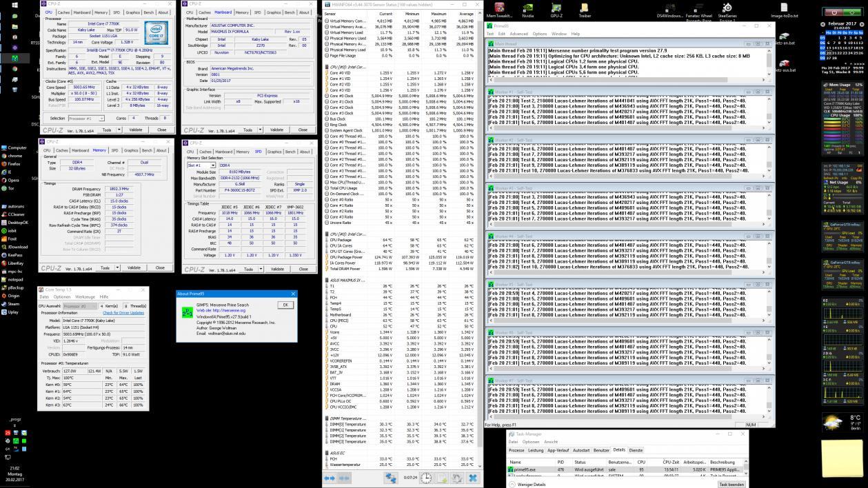868x488 pixels.
Task: Click HWiNFO logging start icon
Action: (442, 478)
